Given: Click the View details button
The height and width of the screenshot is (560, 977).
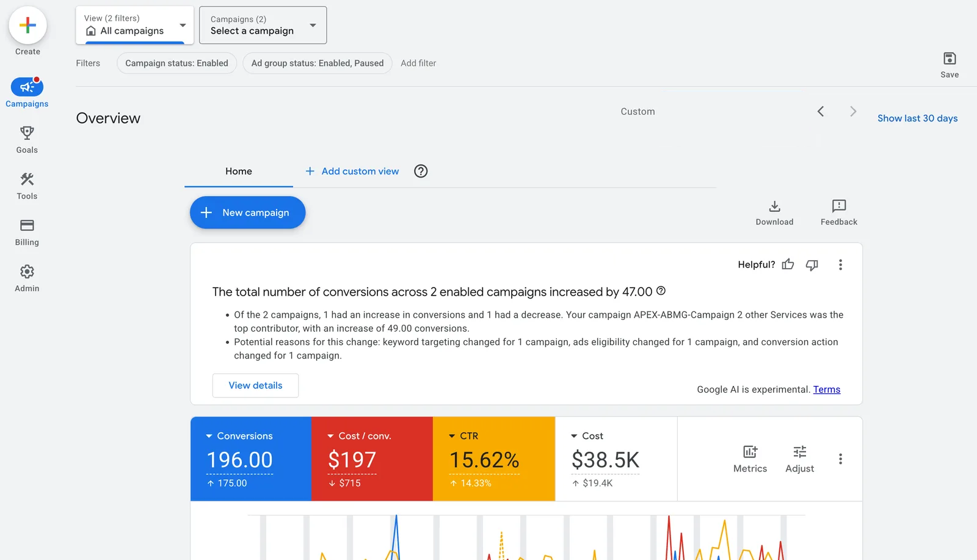Looking at the screenshot, I should [x=255, y=385].
